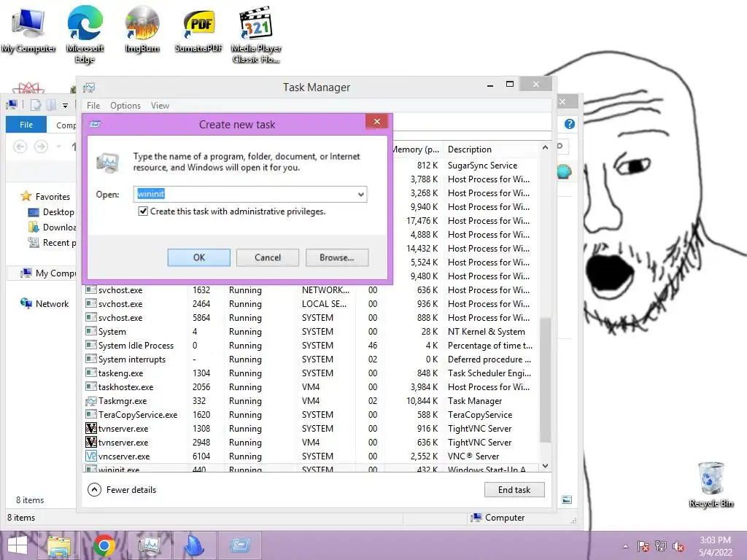Screen dimensions: 747x560
Task: Open SumatraPDF desktop shortcut
Action: click(x=198, y=31)
